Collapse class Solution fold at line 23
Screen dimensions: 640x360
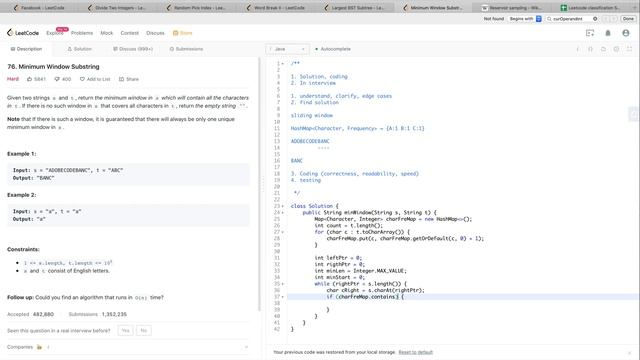pyautogui.click(x=283, y=207)
